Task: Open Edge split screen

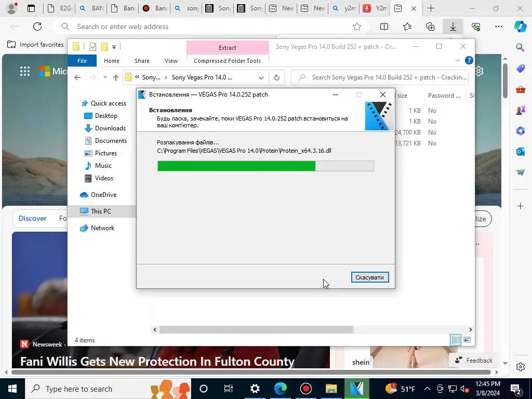Action: pos(384,26)
